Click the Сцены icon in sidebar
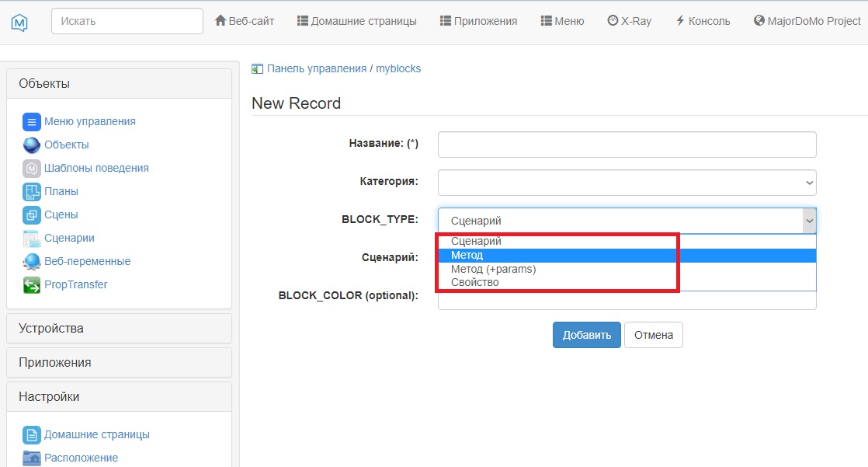The width and height of the screenshot is (868, 467). pyautogui.click(x=31, y=215)
